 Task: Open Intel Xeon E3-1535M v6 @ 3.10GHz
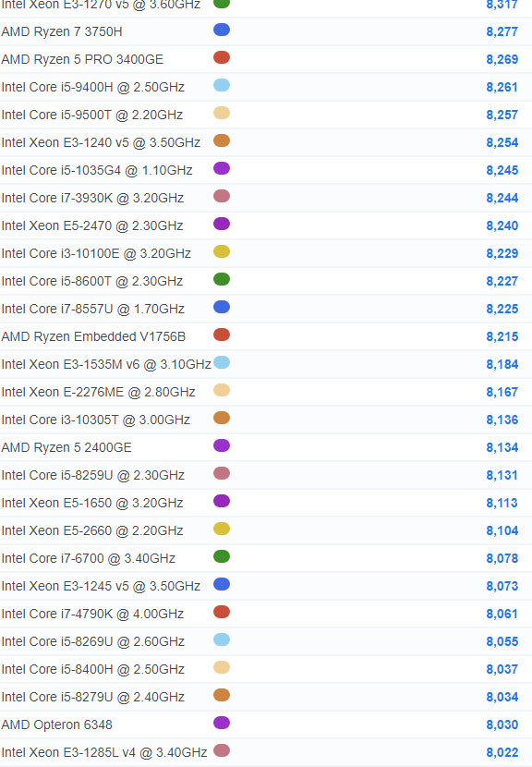pos(106,364)
